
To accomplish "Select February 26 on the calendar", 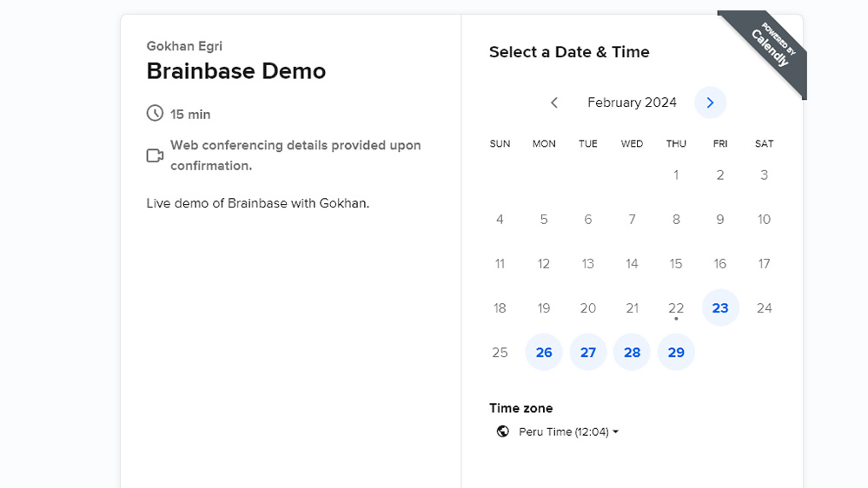I will [544, 352].
